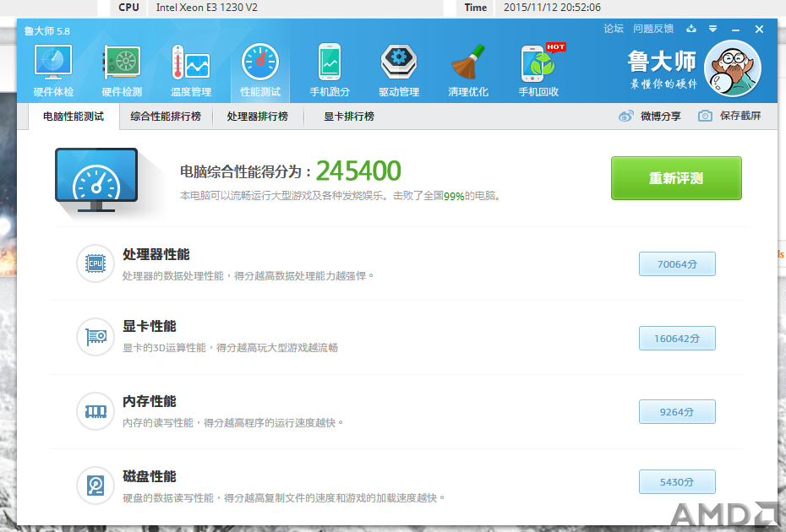Screen dimensions: 786x532
Task: Click the green 99% text
Action: (454, 197)
